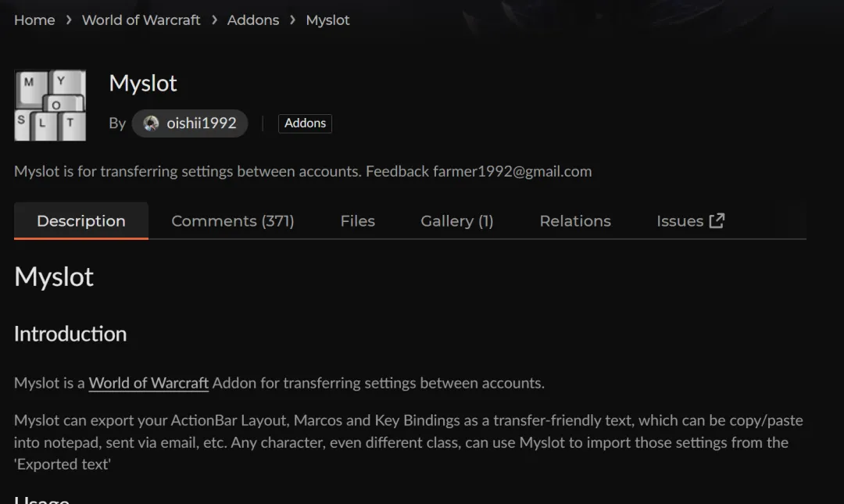Screen dimensions: 844x504
Task: Click the Myslot keyboard keys logo
Action: click(50, 105)
